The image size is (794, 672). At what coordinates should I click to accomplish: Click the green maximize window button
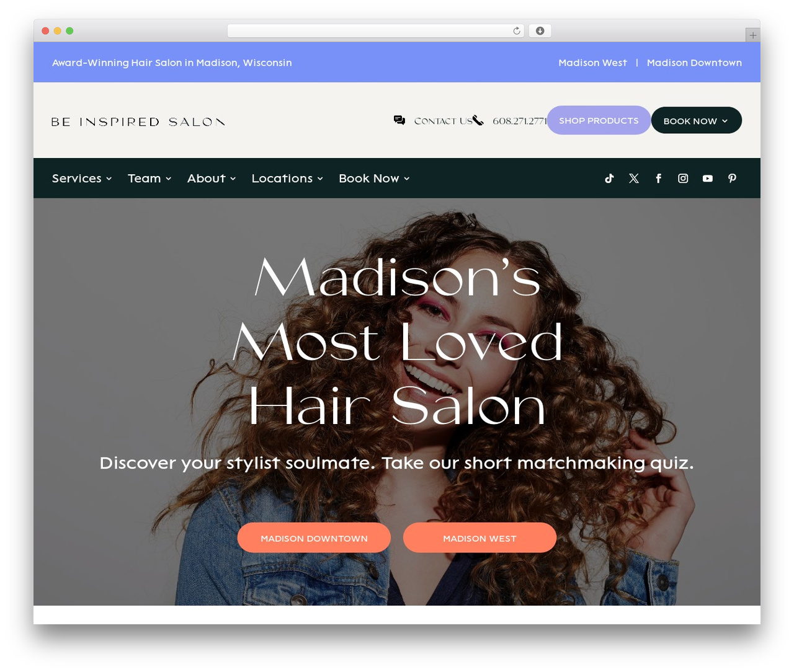69,31
